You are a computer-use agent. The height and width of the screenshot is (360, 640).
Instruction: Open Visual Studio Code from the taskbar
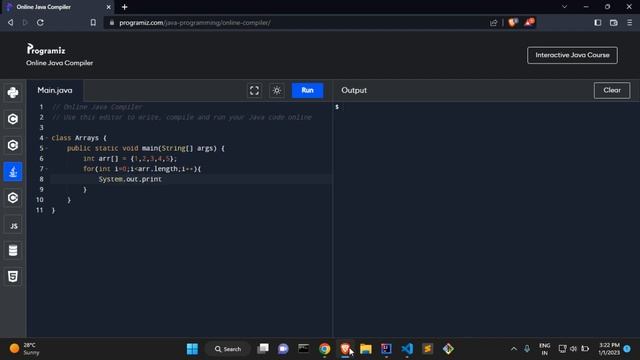(407, 349)
